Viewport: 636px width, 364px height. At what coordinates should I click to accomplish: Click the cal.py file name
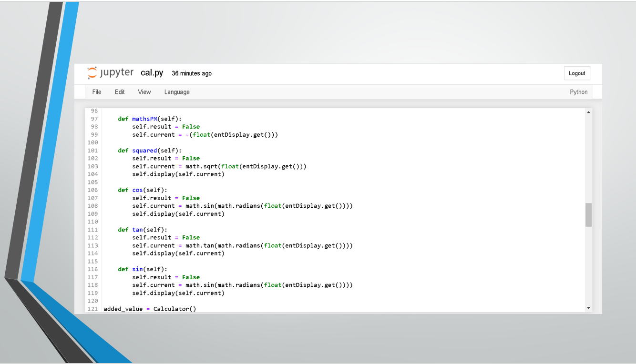[x=152, y=73]
